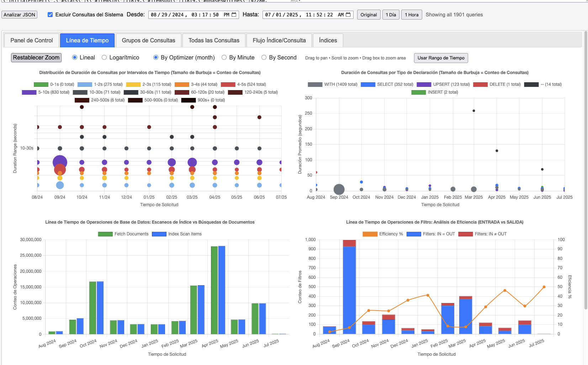Image resolution: width=588 pixels, height=365 pixels.
Task: Toggle the SELECT series legend swatch
Action: pyautogui.click(x=368, y=84)
